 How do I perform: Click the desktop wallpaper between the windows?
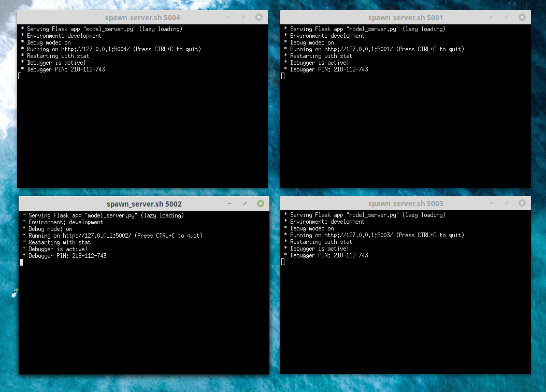click(274, 193)
